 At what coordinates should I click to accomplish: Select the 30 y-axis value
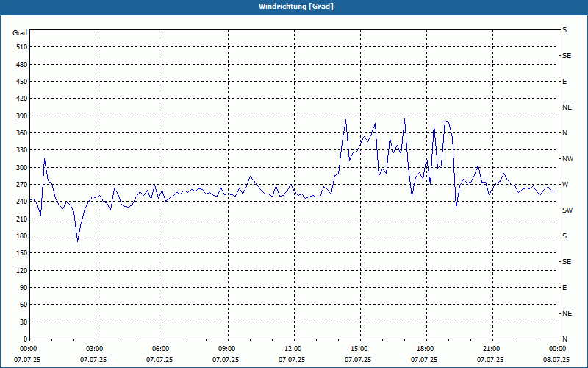[24, 322]
